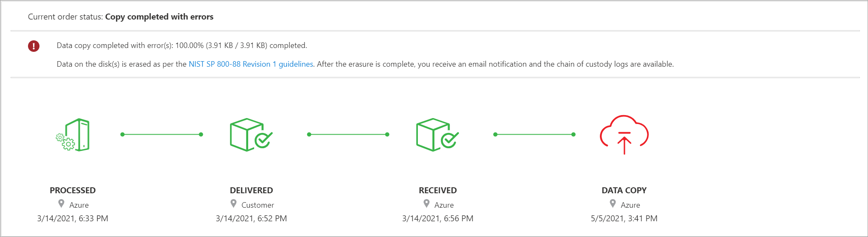Click the 'Copy completed with errors' status text
This screenshot has width=868, height=237.
point(159,17)
